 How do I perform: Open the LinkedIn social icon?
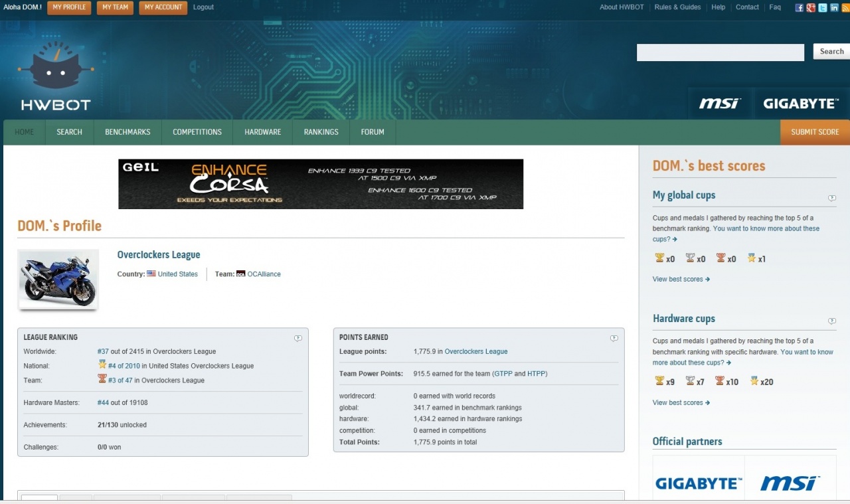[x=834, y=8]
